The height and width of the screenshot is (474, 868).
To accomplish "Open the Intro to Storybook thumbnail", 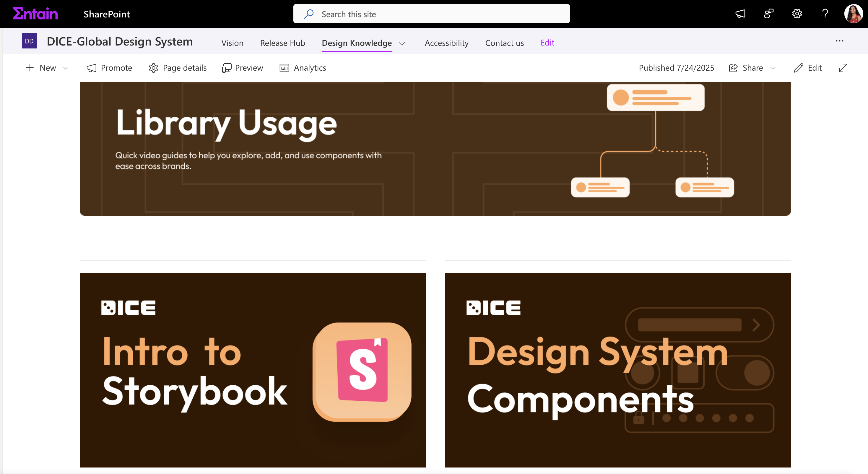I will pos(253,369).
